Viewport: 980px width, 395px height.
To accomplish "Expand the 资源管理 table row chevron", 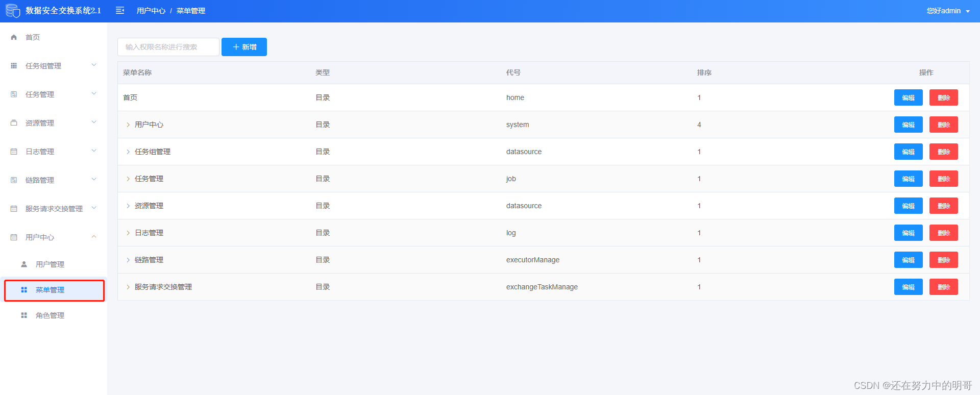I will (x=128, y=206).
